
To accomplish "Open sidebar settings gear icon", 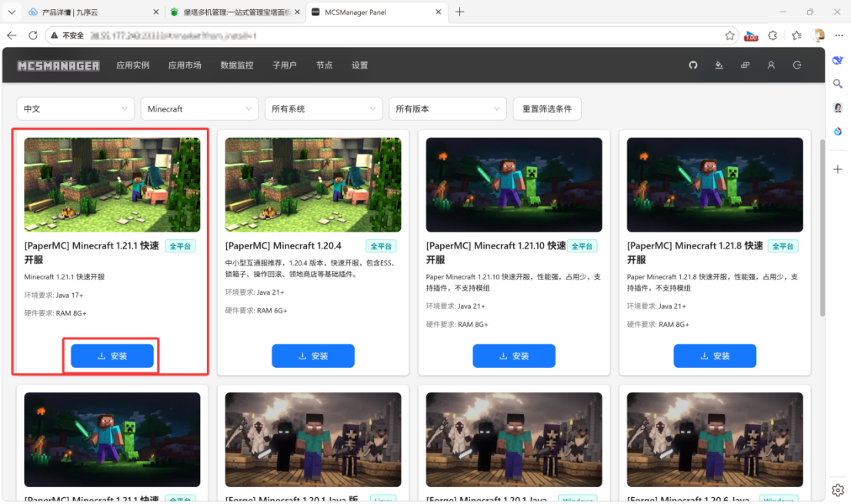I will (838, 490).
